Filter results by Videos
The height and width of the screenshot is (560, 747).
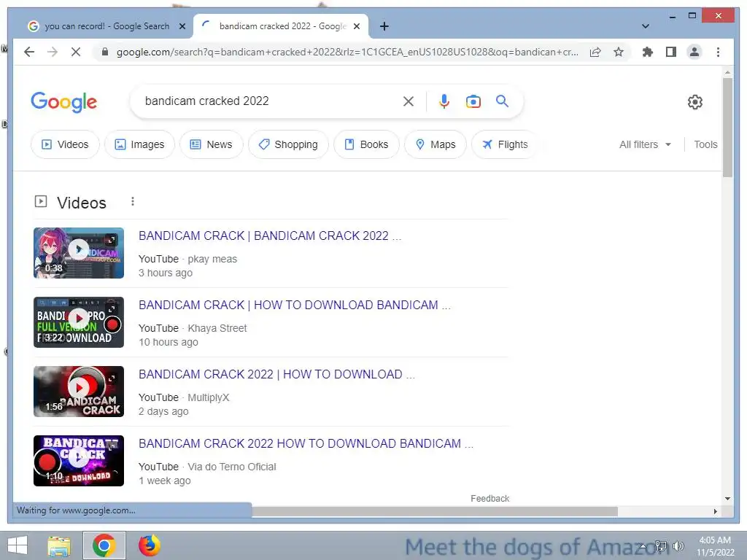(x=65, y=144)
